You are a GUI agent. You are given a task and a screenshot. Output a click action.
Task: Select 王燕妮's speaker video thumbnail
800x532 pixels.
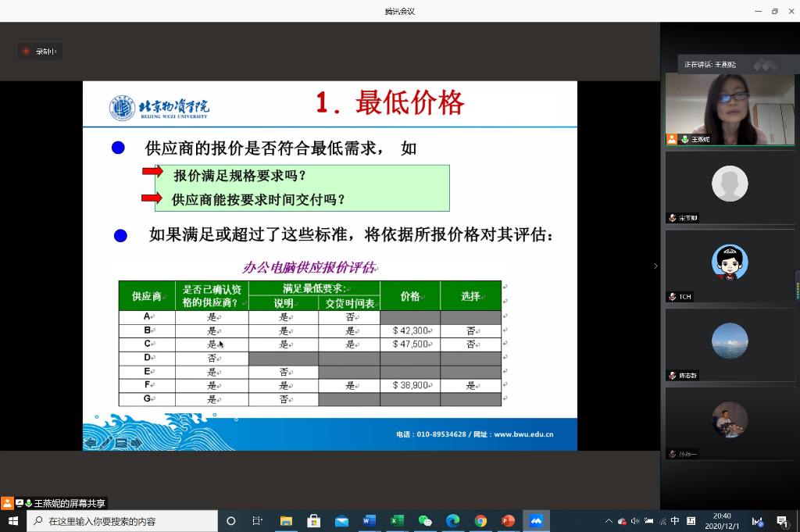tap(729, 108)
